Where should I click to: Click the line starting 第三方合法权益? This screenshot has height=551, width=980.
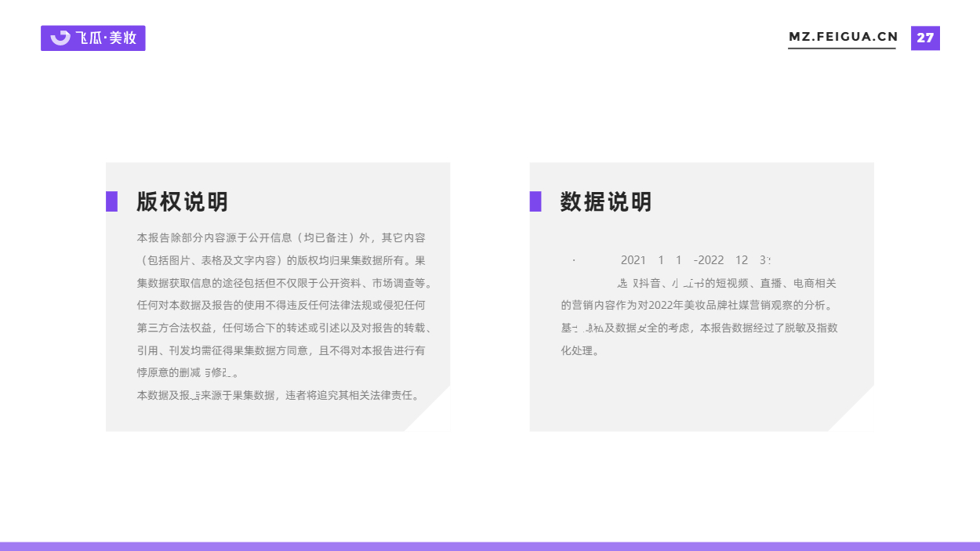pyautogui.click(x=285, y=328)
